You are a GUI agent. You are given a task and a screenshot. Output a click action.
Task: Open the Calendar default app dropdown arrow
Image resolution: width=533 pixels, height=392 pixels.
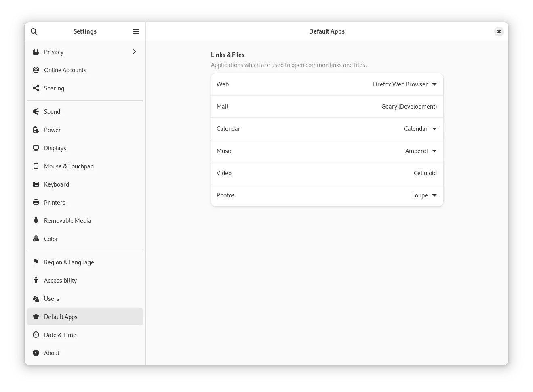[x=434, y=129]
